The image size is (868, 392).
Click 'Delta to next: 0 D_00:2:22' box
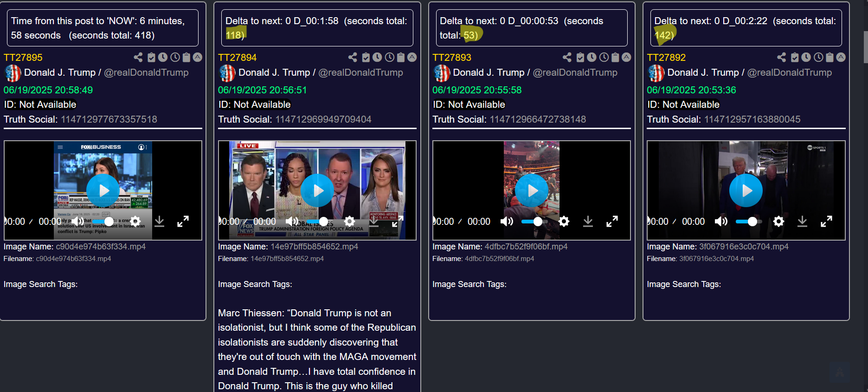pos(746,28)
